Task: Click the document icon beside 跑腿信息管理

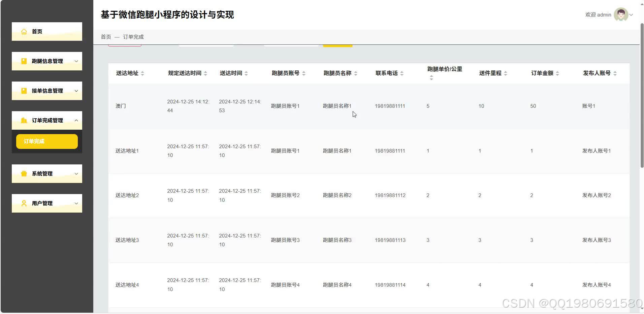Action: click(24, 61)
